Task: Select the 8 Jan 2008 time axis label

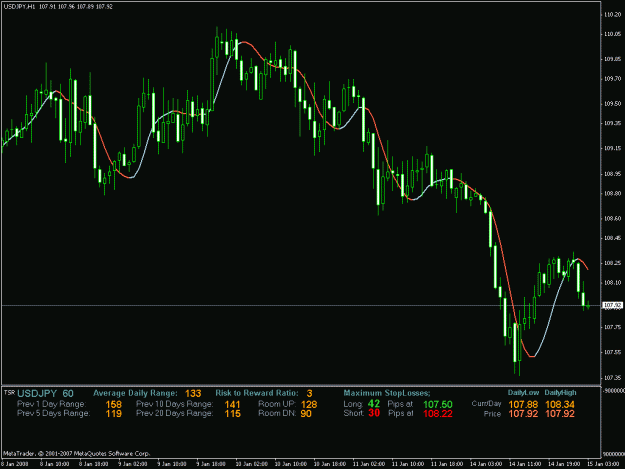Action: (x=15, y=464)
